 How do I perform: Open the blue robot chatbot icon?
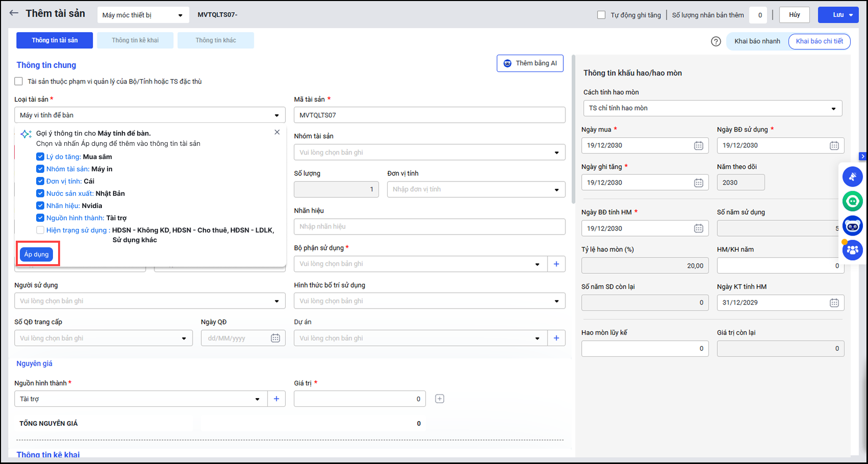[852, 225]
